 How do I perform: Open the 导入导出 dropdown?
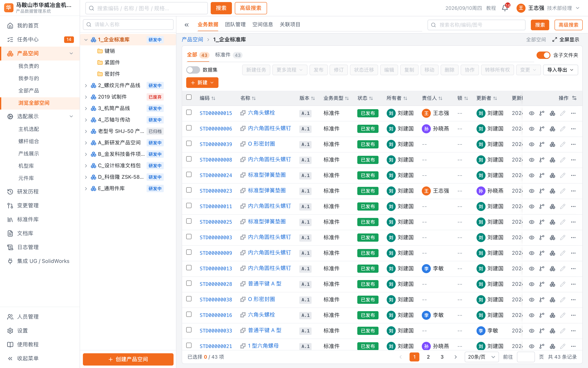point(560,70)
